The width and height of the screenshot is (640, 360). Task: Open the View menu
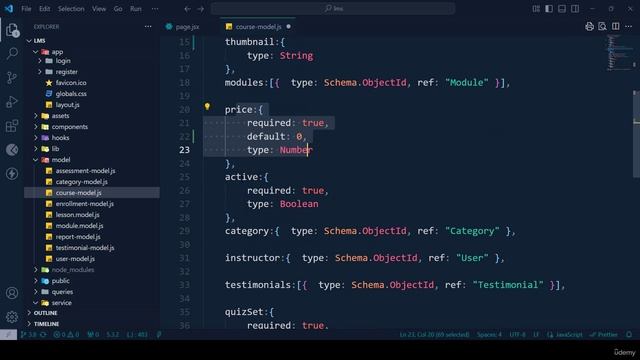(x=99, y=9)
